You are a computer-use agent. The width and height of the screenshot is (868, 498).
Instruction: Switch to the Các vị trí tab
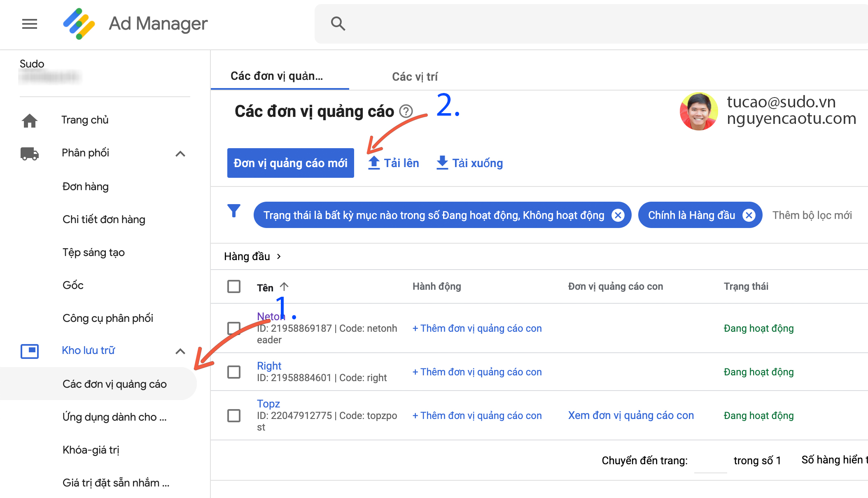pyautogui.click(x=415, y=77)
